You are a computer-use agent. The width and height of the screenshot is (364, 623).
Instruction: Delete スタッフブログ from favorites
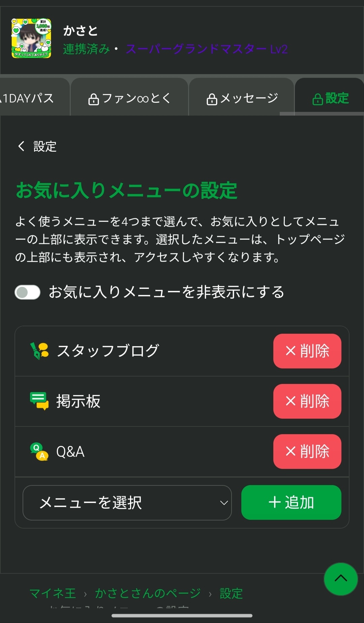[307, 351]
